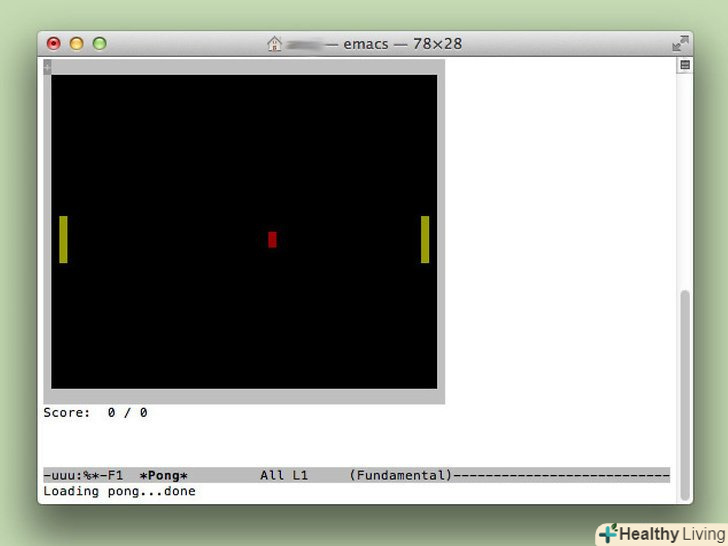
Task: Zoom window using the green button
Action: click(x=99, y=44)
